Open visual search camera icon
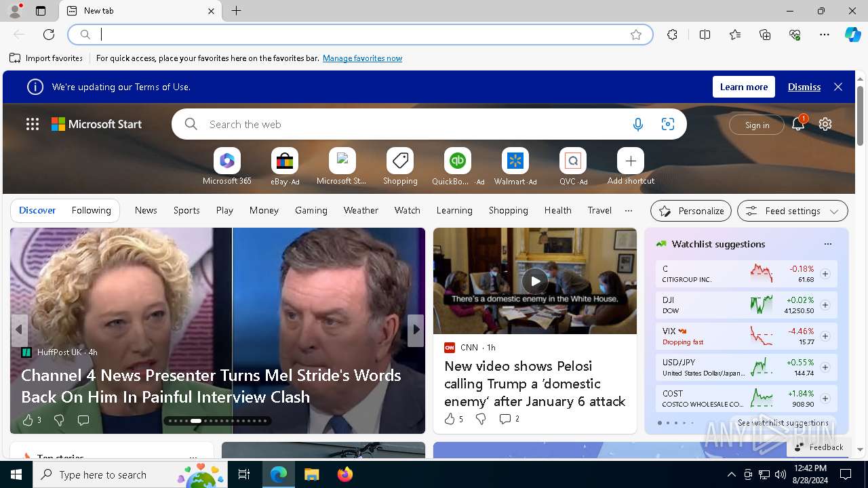This screenshot has width=868, height=488. pos(668,124)
